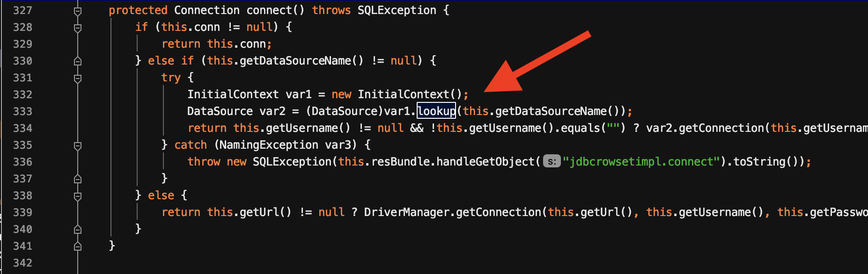This screenshot has width=868, height=274.
Task: Click line number 342 in the gutter
Action: [22, 263]
